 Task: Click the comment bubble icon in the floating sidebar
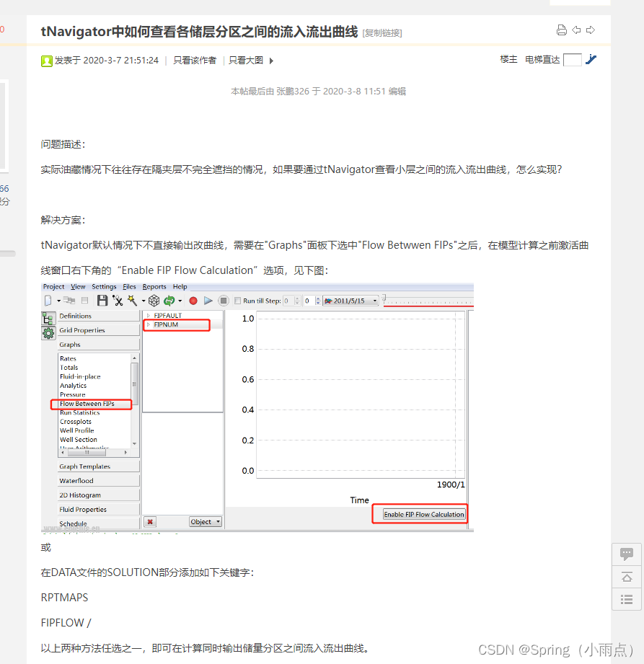(627, 554)
